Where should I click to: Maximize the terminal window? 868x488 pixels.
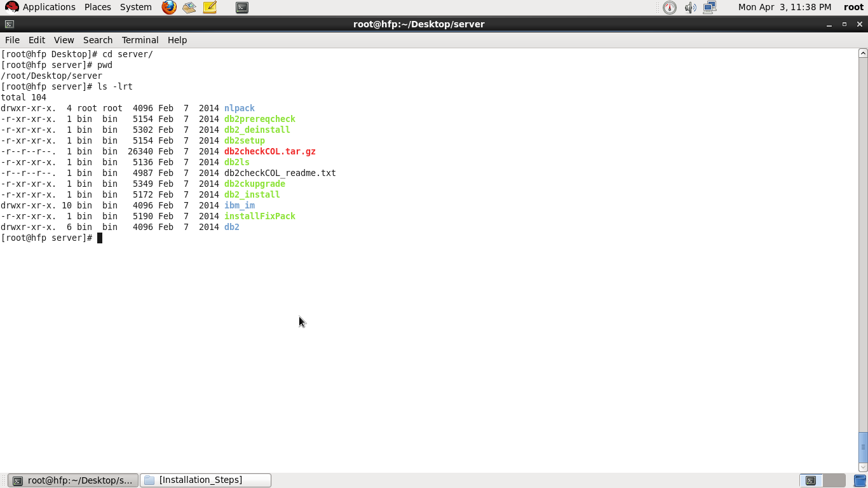(x=844, y=24)
